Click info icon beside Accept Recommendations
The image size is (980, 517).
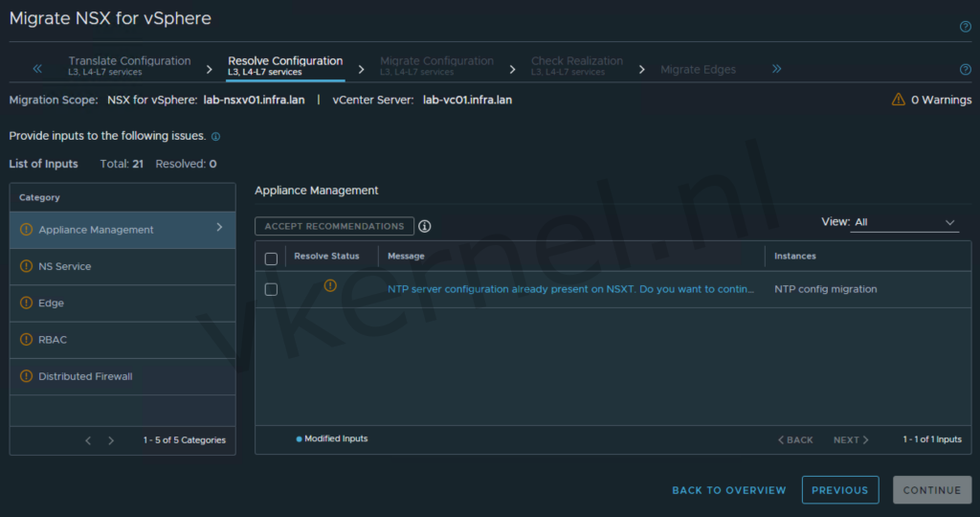tap(424, 226)
